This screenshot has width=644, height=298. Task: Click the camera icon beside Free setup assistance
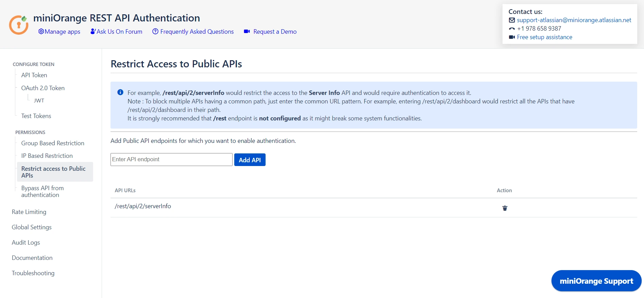click(x=512, y=37)
